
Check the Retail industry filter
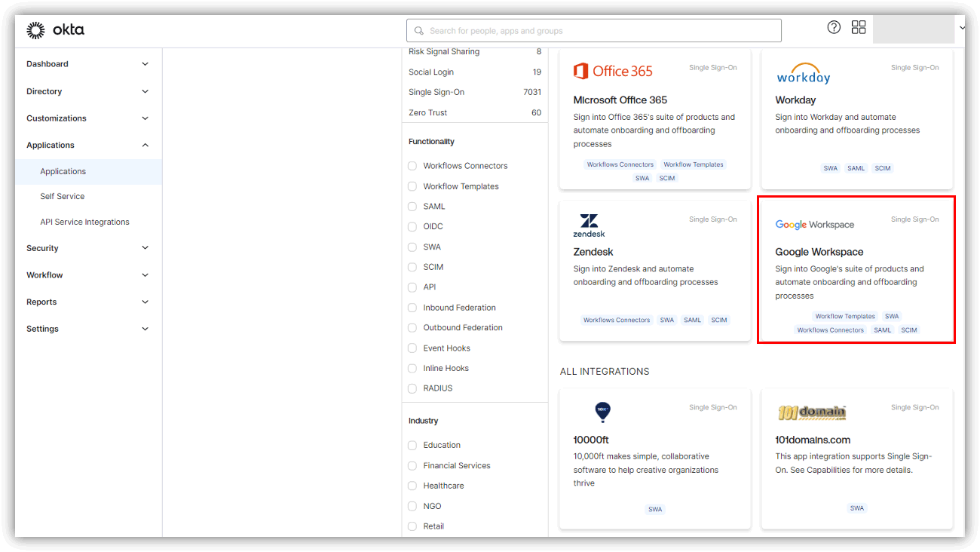point(412,526)
